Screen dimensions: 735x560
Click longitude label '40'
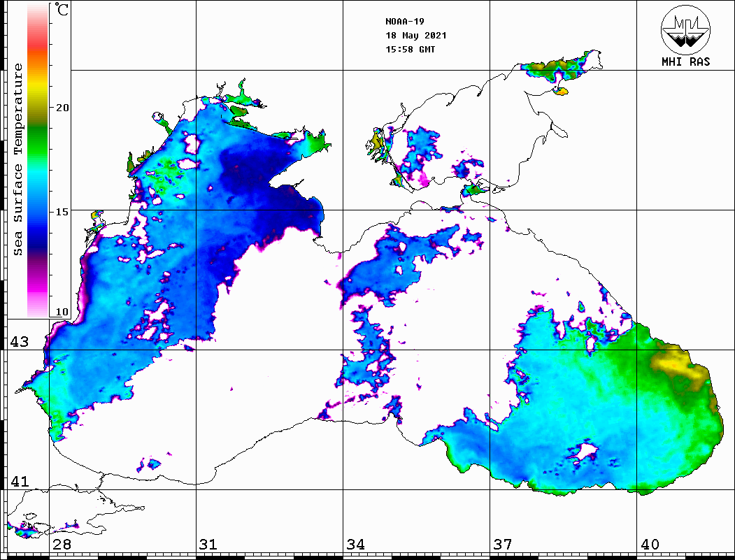point(650,545)
